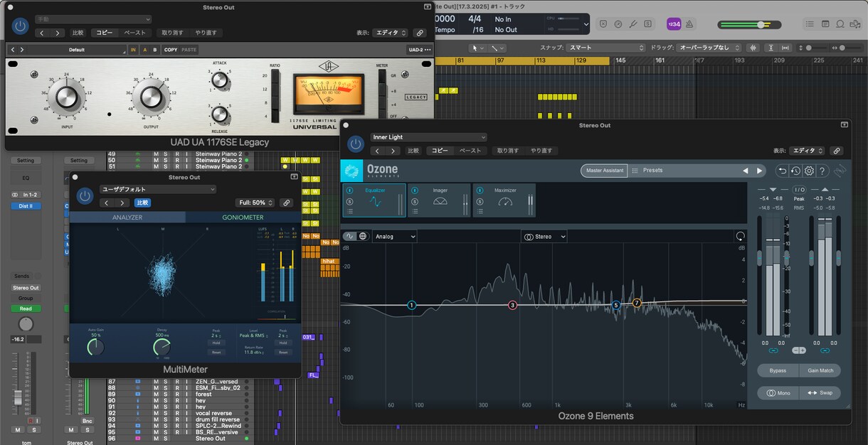868x445 pixels.
Task: Select next Ozone preset arrow
Action: 759,171
